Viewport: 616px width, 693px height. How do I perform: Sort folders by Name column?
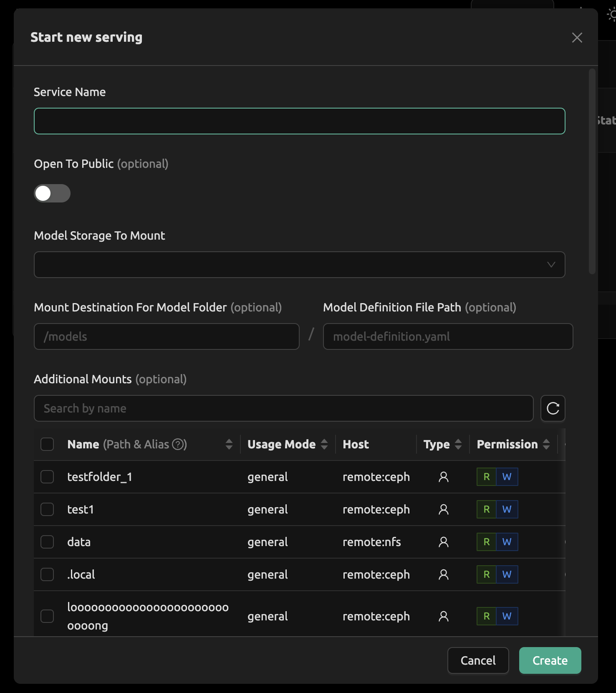click(x=229, y=444)
